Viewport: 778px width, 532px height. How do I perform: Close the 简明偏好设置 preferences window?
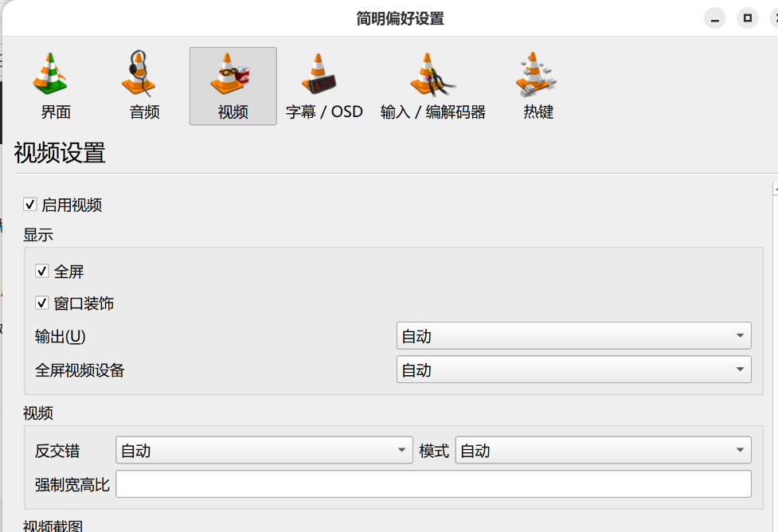(776, 18)
